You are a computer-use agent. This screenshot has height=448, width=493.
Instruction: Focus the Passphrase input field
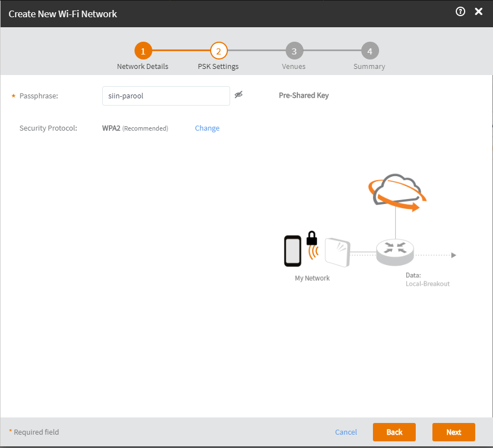166,96
